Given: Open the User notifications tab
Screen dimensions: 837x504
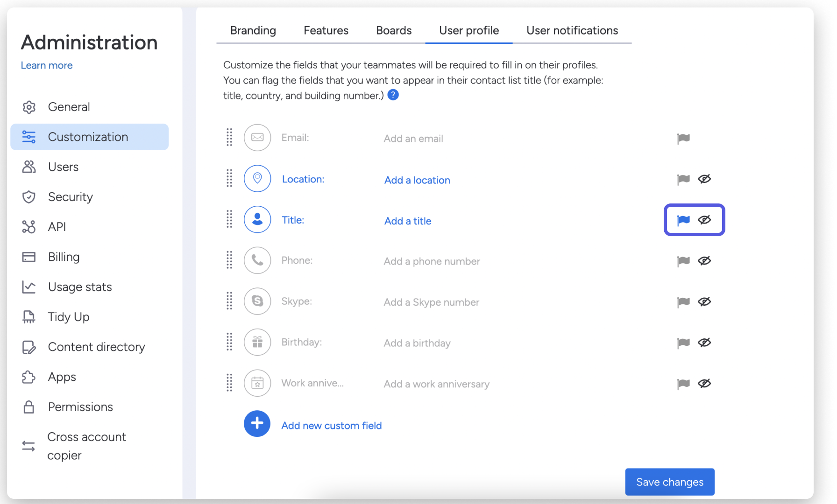Looking at the screenshot, I should [x=572, y=30].
